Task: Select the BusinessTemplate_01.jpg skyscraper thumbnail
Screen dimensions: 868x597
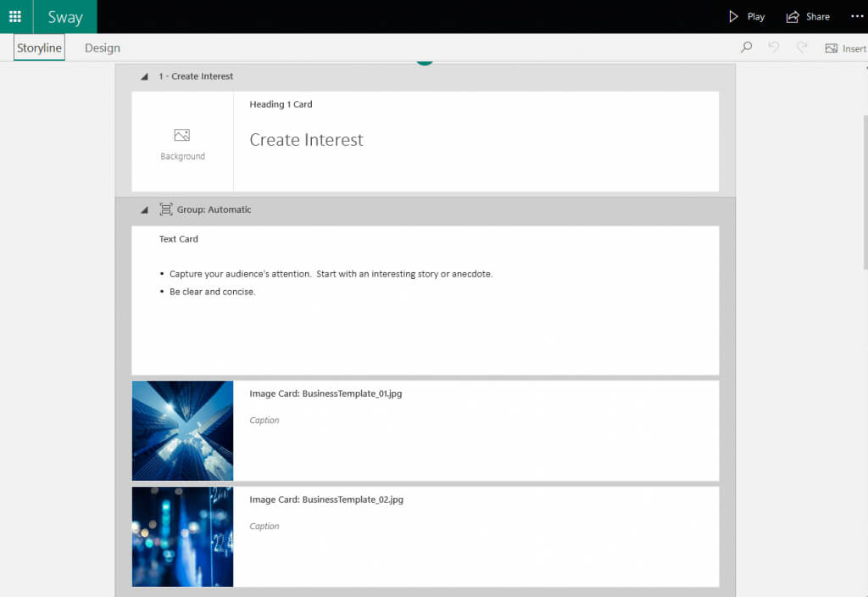Action: coord(183,430)
